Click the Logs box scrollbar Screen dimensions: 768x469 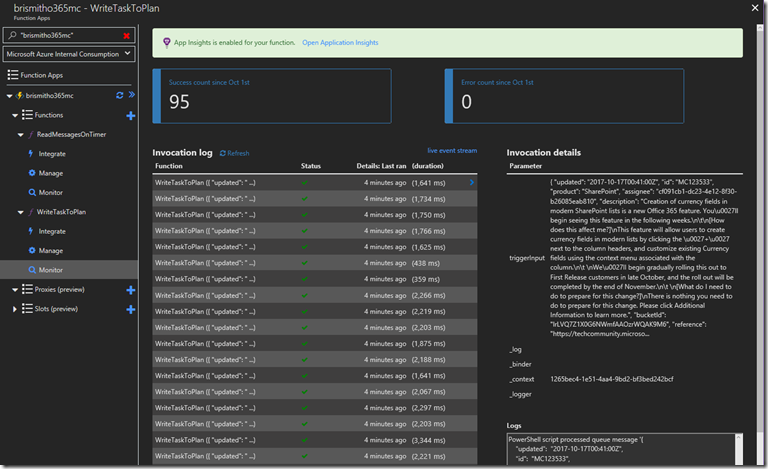(739, 449)
